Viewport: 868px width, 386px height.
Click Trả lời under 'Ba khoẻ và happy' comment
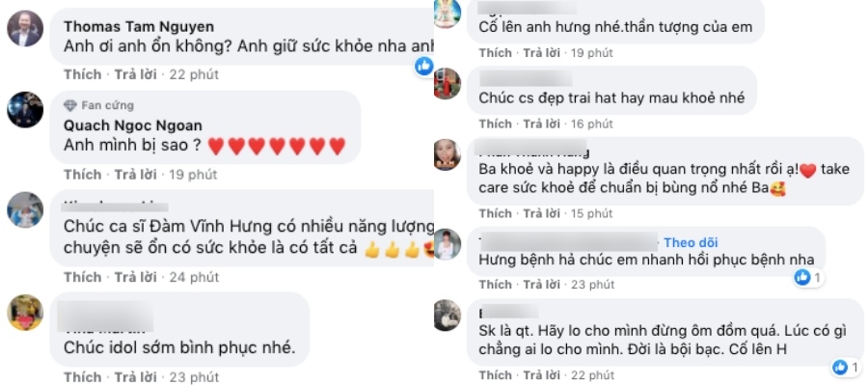coord(542,213)
